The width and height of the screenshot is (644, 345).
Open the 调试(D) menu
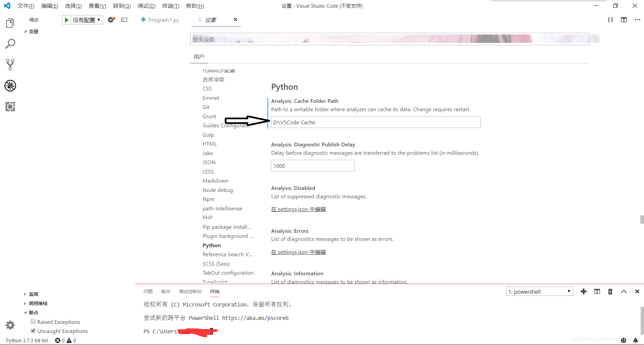click(147, 6)
